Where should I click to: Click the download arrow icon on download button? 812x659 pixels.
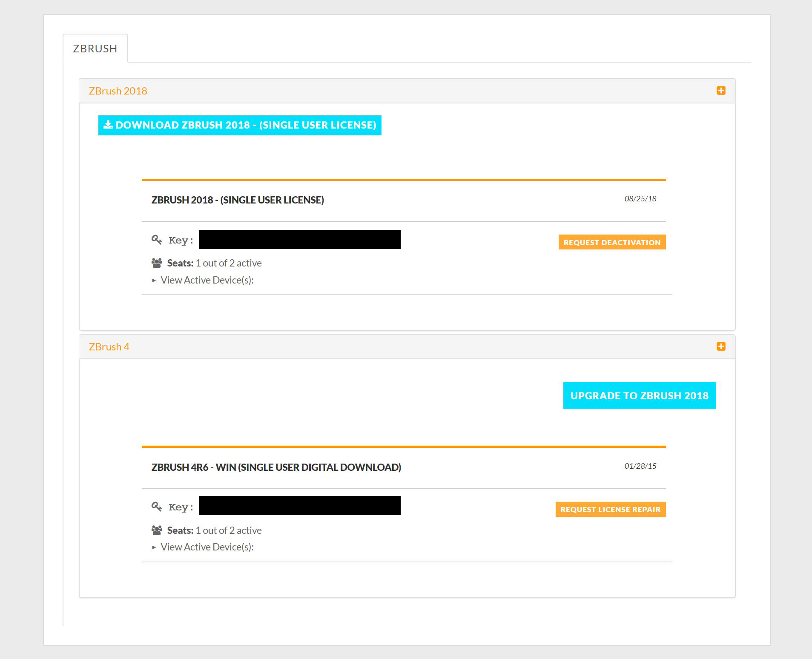108,124
